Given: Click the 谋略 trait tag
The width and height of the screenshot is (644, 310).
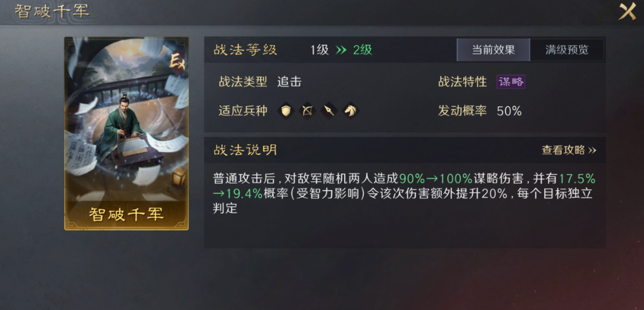Looking at the screenshot, I should click(511, 82).
